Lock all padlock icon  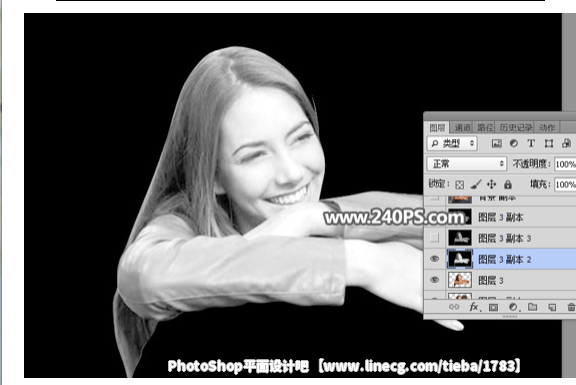(508, 184)
